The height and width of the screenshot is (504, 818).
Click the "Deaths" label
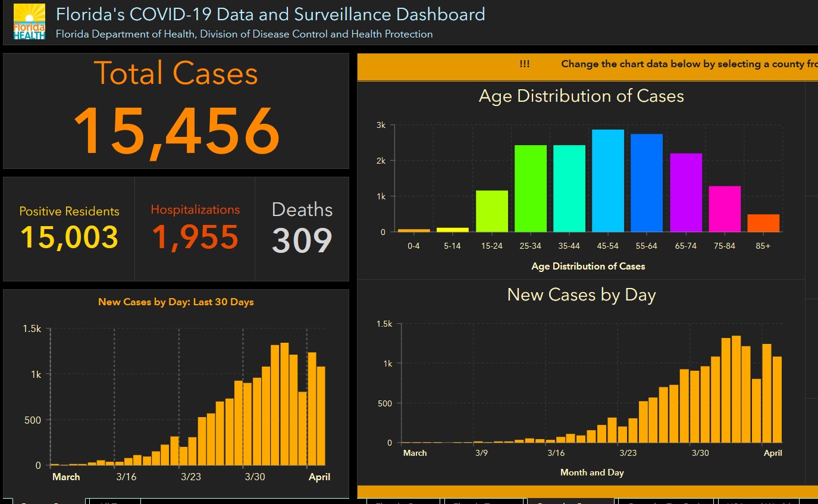coord(302,209)
